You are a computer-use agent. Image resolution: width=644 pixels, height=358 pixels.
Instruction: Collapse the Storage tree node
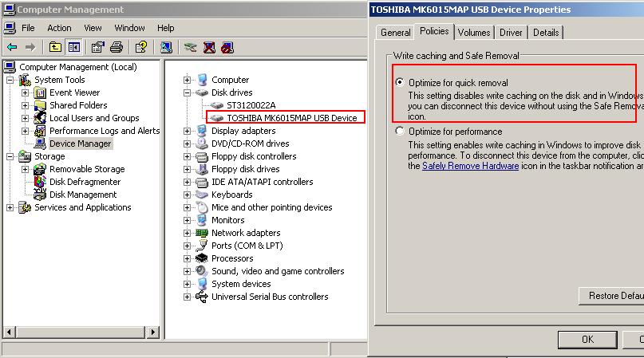[10, 156]
